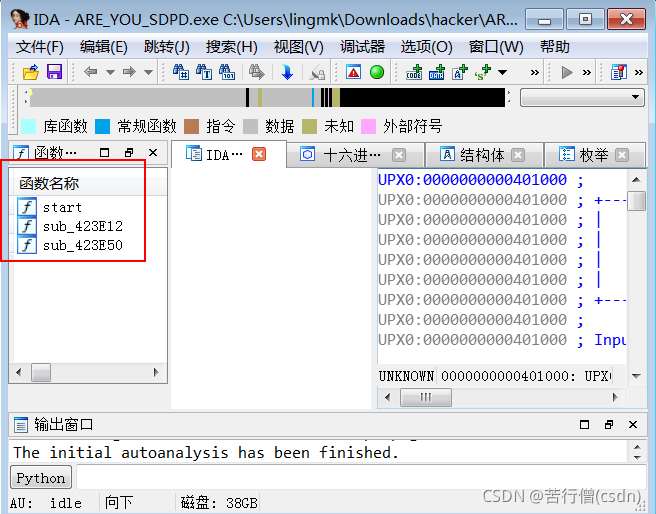Close the 输出窗口 output panel
Viewport: 656px width, 514px height.
click(633, 424)
